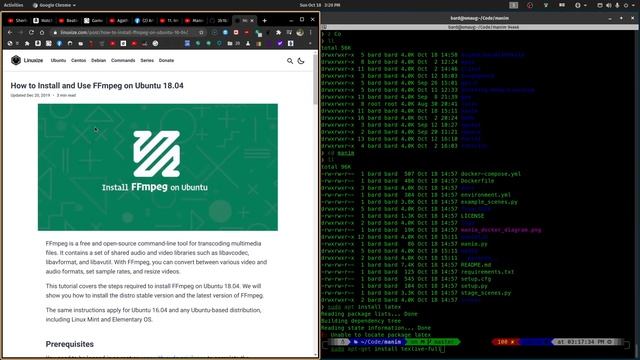Image resolution: width=640 pixels, height=360 pixels.
Task: Click "requirements.txt" in the terminal listing
Action: click(487, 272)
